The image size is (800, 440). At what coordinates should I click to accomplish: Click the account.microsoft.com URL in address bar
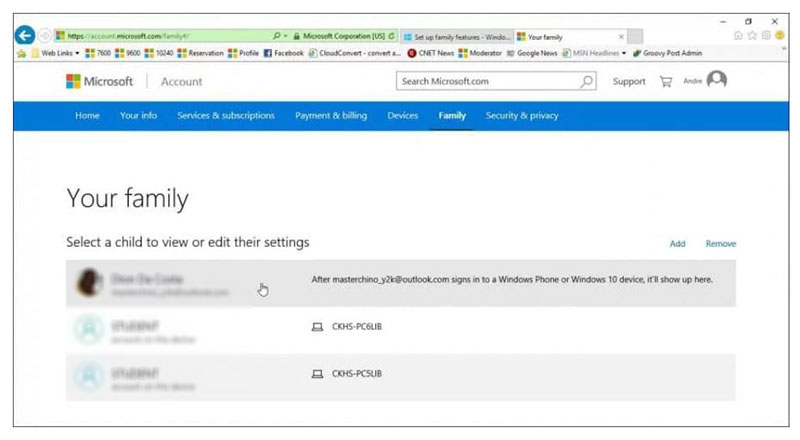(129, 36)
